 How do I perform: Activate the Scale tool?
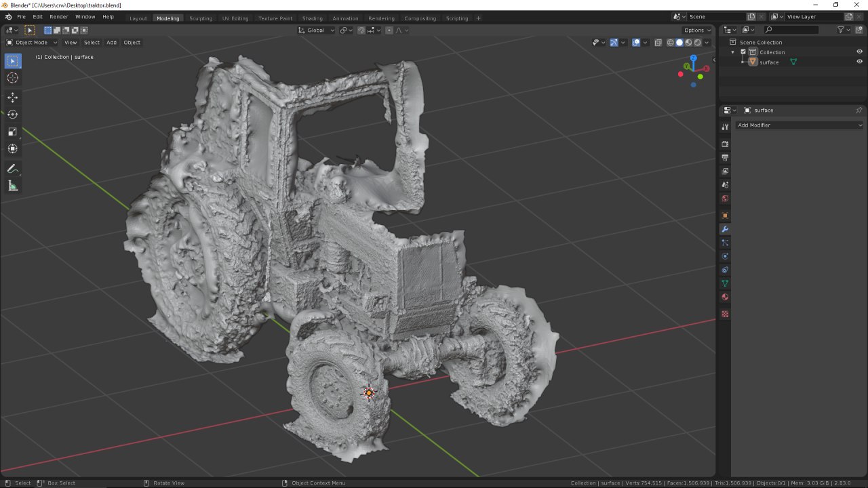(x=13, y=131)
